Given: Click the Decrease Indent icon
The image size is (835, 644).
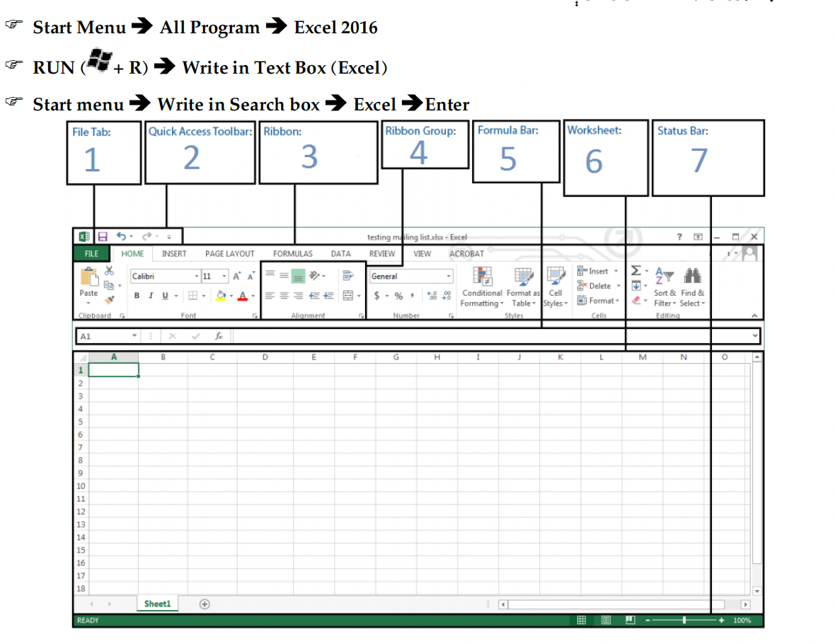Looking at the screenshot, I should pyautogui.click(x=314, y=296).
